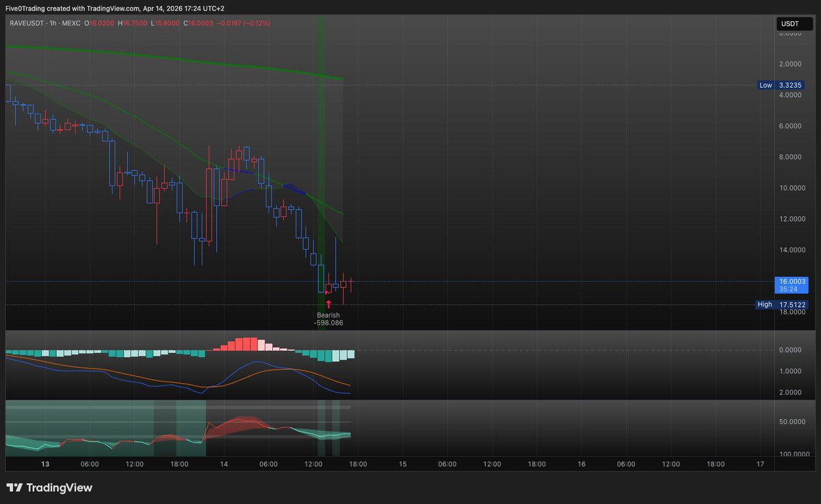Click the TradingView logo
The image size is (821, 504).
48,488
